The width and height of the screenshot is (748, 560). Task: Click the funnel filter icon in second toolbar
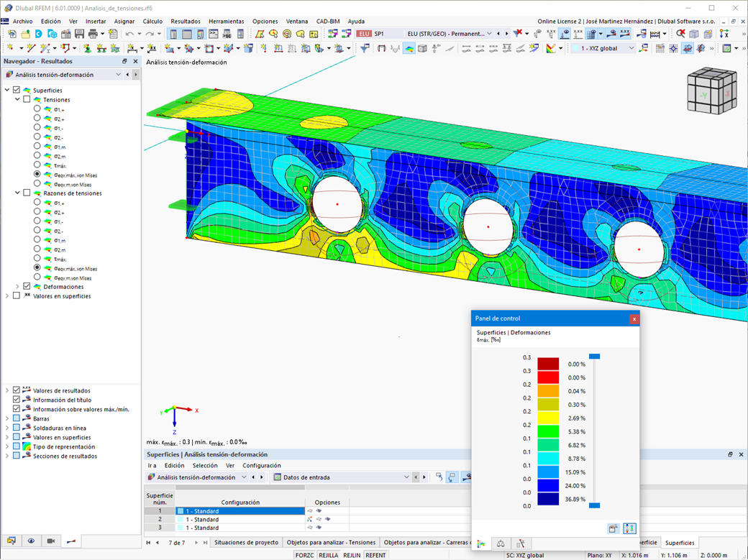click(x=365, y=48)
